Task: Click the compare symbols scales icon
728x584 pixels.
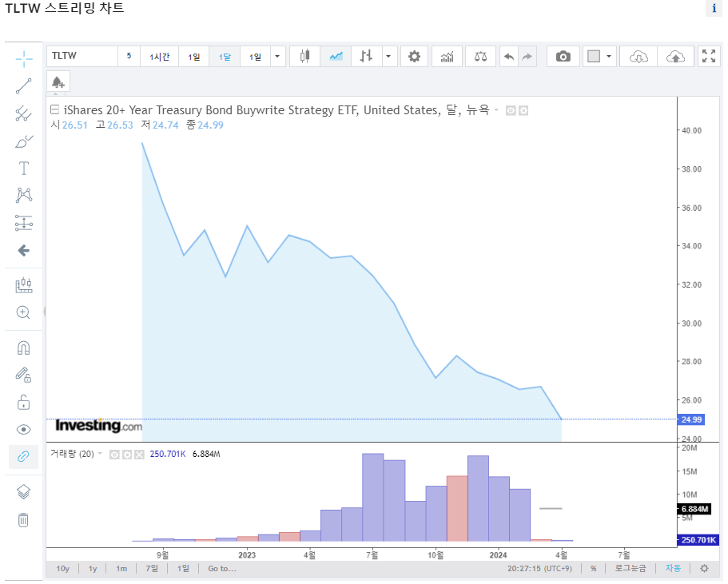Action: point(480,56)
